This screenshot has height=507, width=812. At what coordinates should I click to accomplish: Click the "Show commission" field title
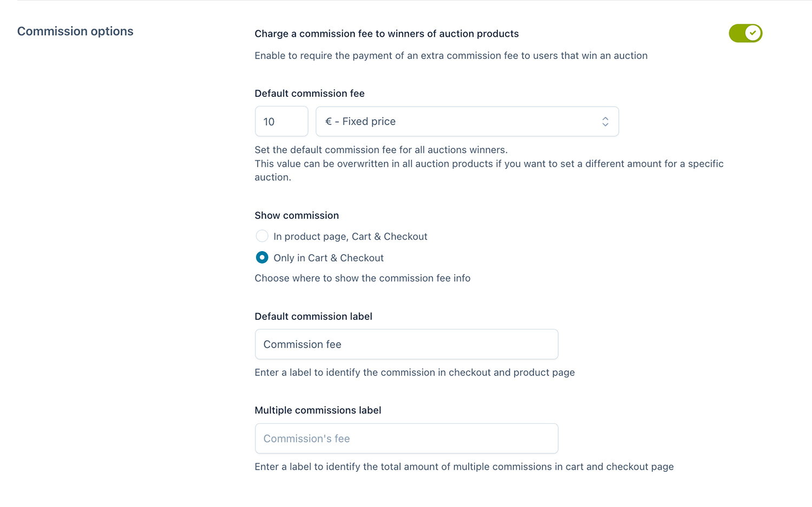[297, 215]
